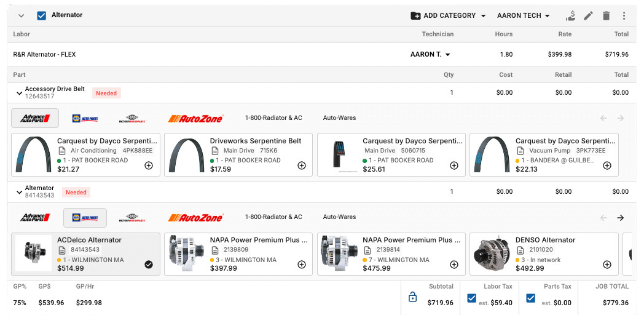Image resolution: width=644 pixels, height=323 pixels.
Task: Select 1-800-Radiator & AC tab for alternator
Action: (x=273, y=217)
